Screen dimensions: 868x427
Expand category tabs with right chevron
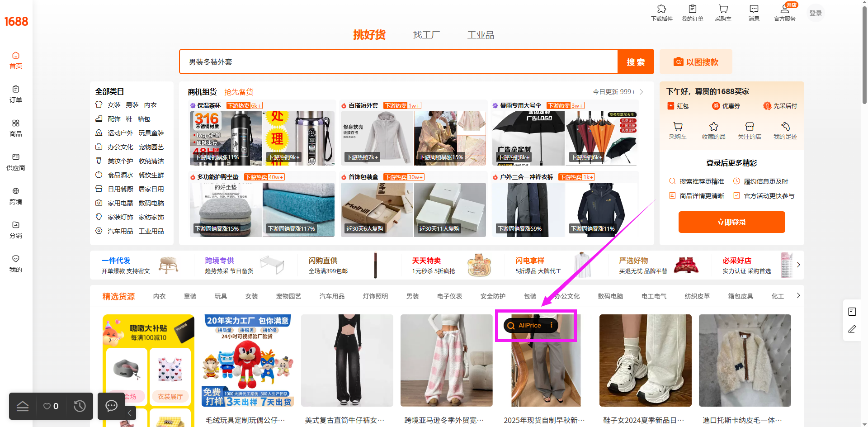click(x=798, y=296)
